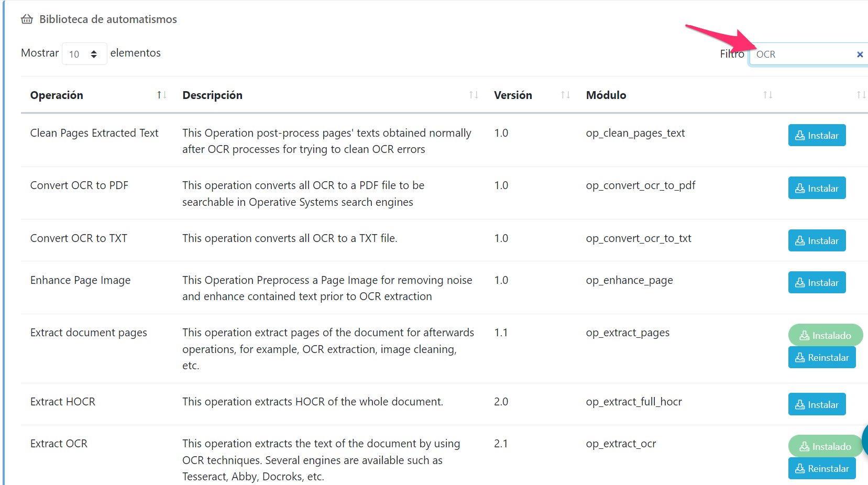The height and width of the screenshot is (485, 868).
Task: Reinstall the Extract OCR operation
Action: (822, 468)
